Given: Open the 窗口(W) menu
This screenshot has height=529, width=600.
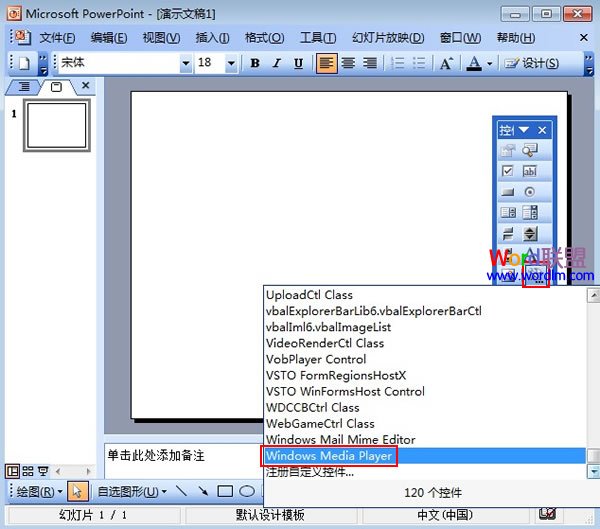Looking at the screenshot, I should coord(460,38).
